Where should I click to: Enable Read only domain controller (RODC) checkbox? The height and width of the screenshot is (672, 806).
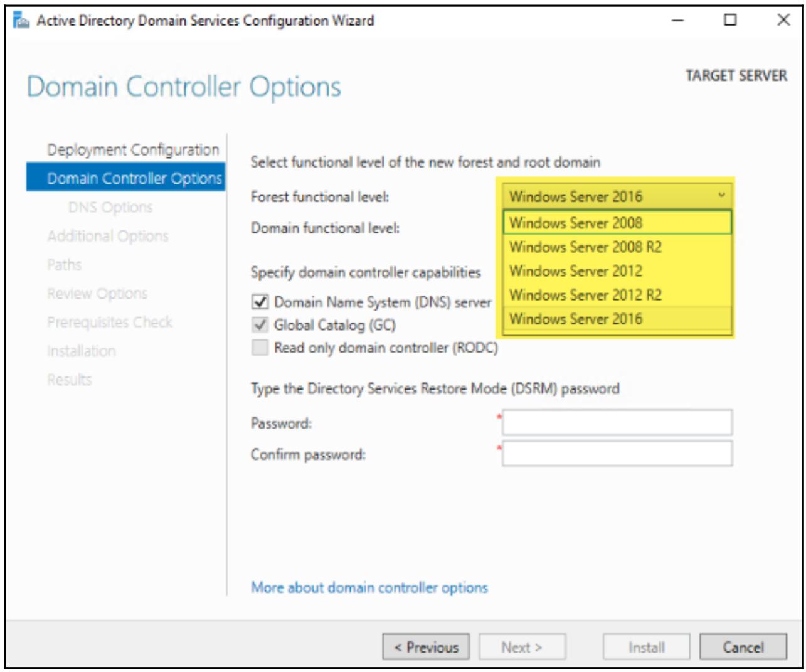coord(260,348)
